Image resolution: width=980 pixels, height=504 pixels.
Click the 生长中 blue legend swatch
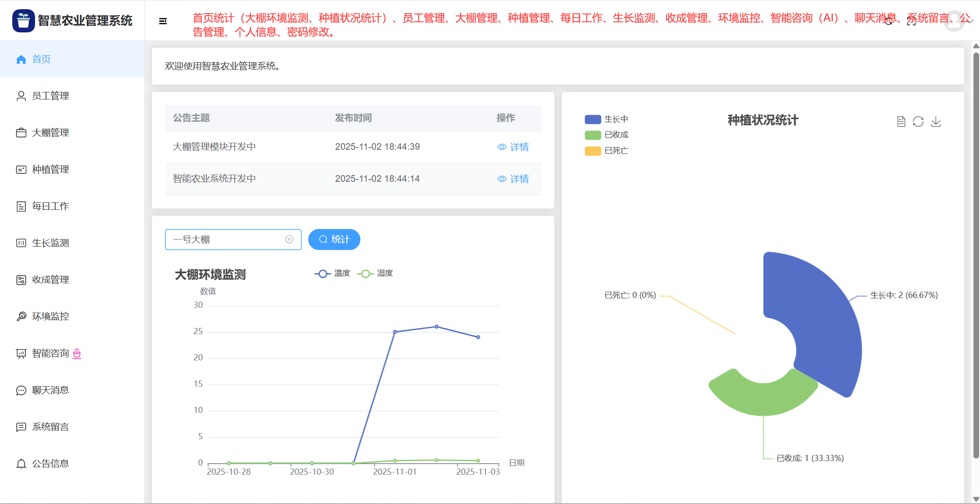coord(592,119)
